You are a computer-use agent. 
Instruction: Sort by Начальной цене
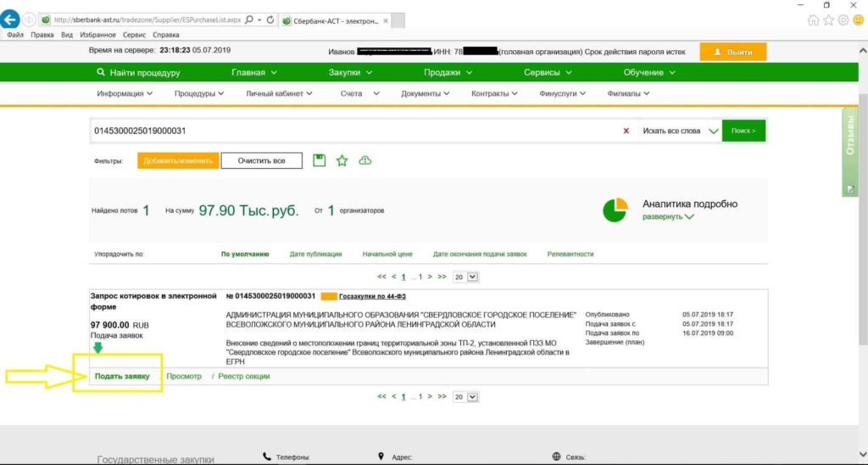[x=387, y=255]
